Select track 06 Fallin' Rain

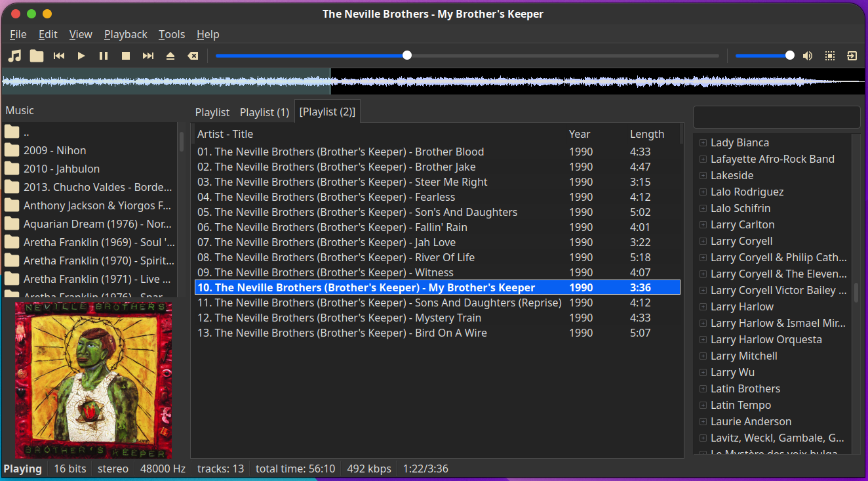click(x=437, y=227)
